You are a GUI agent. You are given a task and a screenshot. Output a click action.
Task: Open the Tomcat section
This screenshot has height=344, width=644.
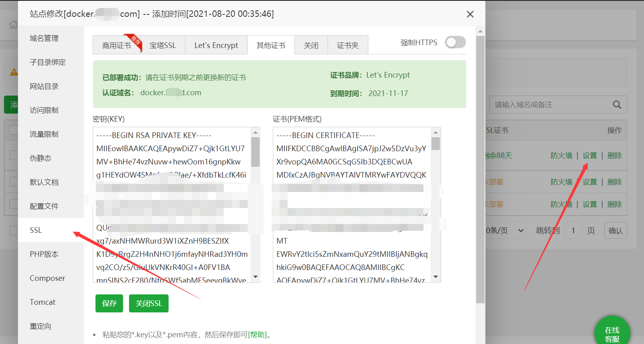[x=42, y=302]
